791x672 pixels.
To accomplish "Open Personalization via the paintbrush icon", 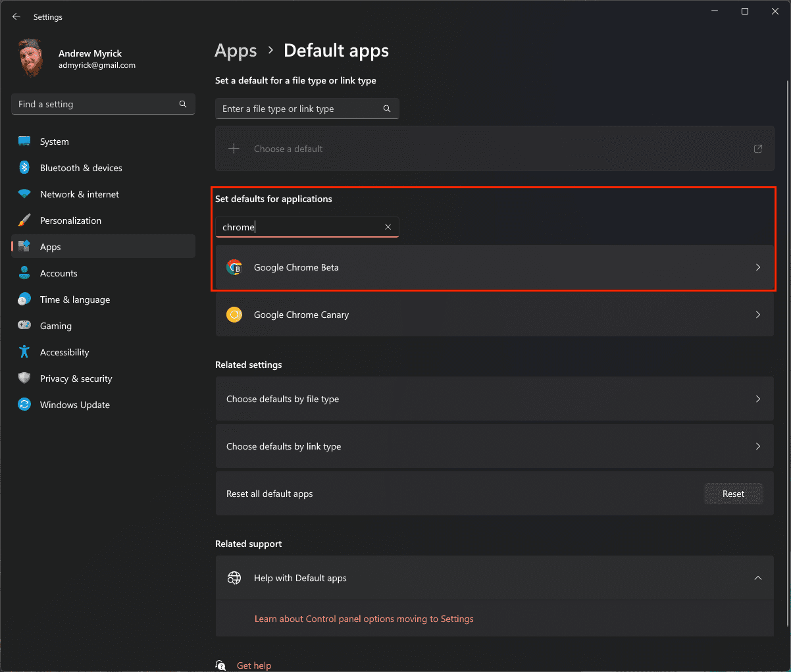I will (x=24, y=220).
